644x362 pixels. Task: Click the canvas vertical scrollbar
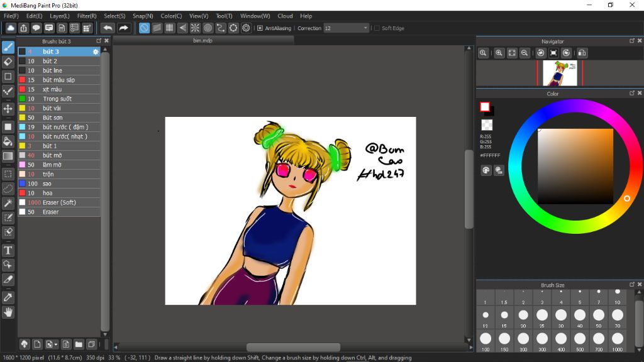[x=469, y=189]
